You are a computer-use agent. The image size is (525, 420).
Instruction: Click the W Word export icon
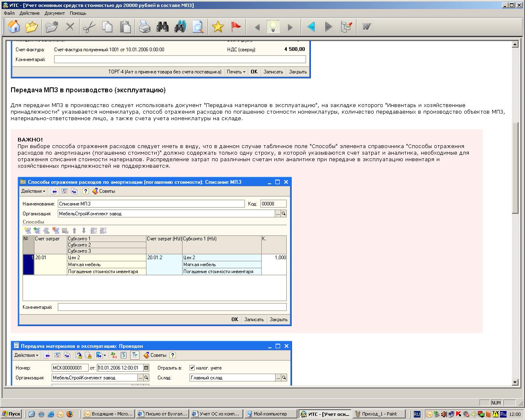366,27
